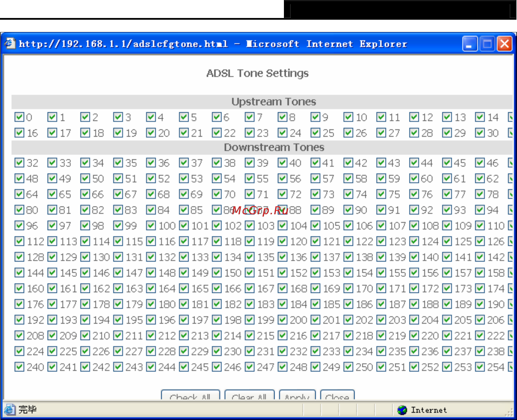
Task: Toggle downstream tone 80 checkbox
Action: [x=19, y=210]
